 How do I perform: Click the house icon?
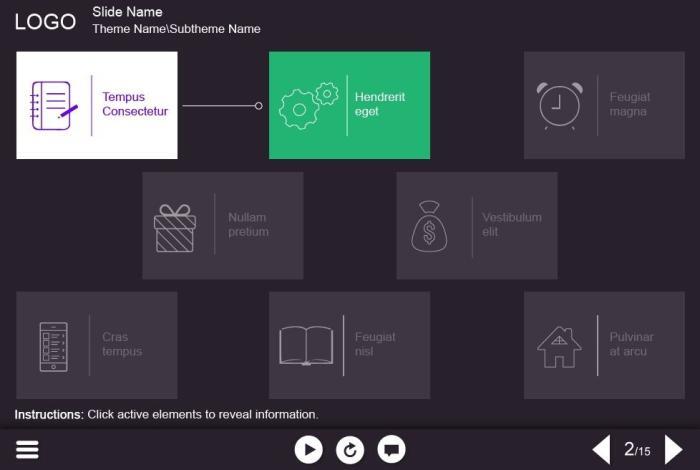click(x=559, y=346)
